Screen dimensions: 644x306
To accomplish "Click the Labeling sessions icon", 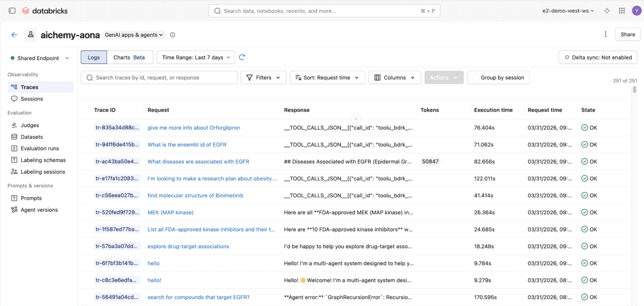I will click(x=14, y=171).
